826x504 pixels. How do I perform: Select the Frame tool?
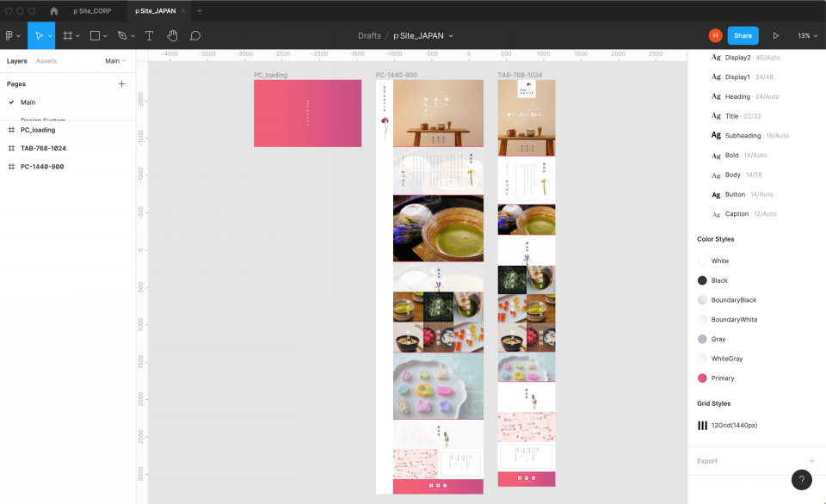click(x=67, y=36)
